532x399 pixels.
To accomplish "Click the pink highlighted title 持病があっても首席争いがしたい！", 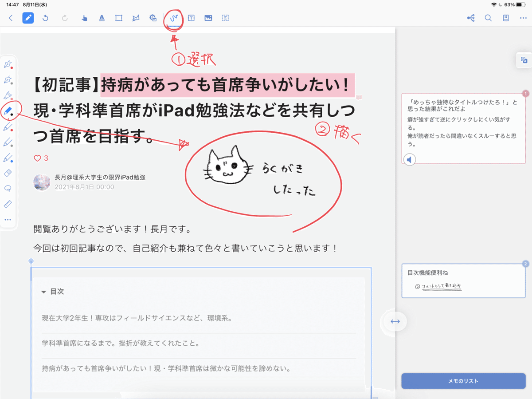I will tap(227, 85).
